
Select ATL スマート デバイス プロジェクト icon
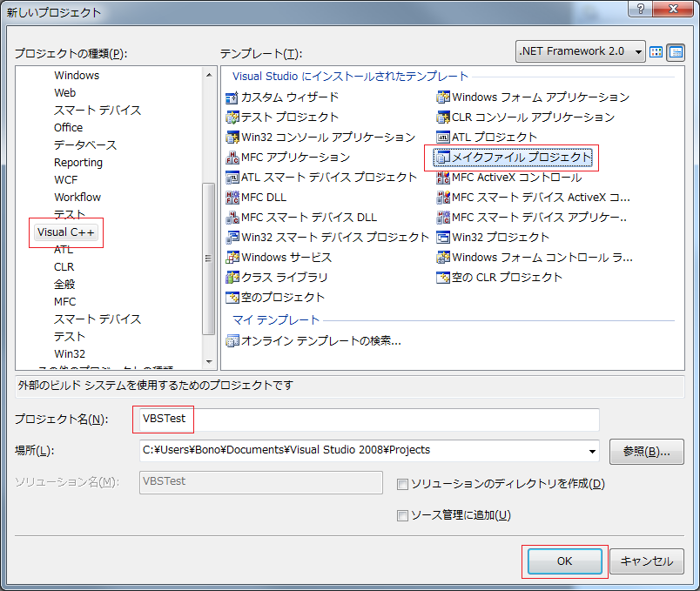coord(232,178)
